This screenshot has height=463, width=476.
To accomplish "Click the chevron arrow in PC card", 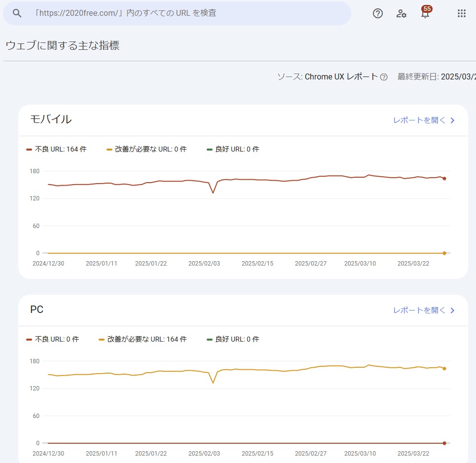I will click(452, 310).
